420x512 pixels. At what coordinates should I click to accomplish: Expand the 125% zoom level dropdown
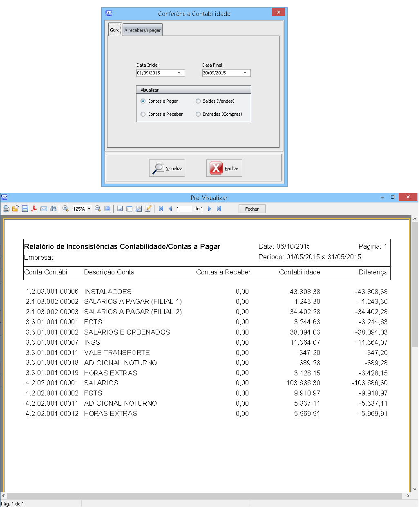[x=89, y=209]
